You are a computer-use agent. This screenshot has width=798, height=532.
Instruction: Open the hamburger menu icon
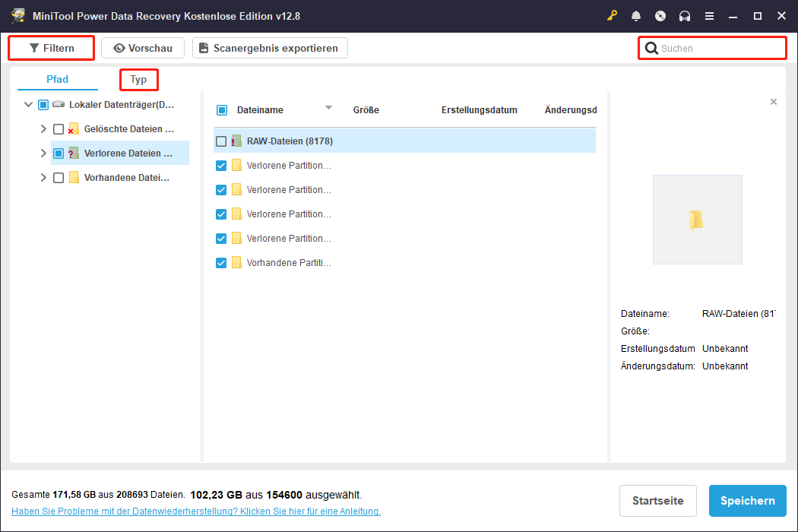709,16
